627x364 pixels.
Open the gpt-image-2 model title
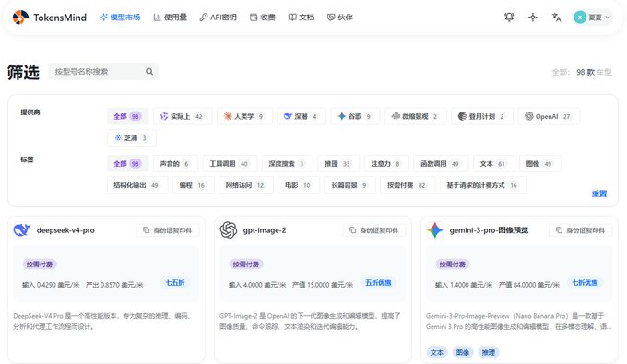tap(265, 230)
